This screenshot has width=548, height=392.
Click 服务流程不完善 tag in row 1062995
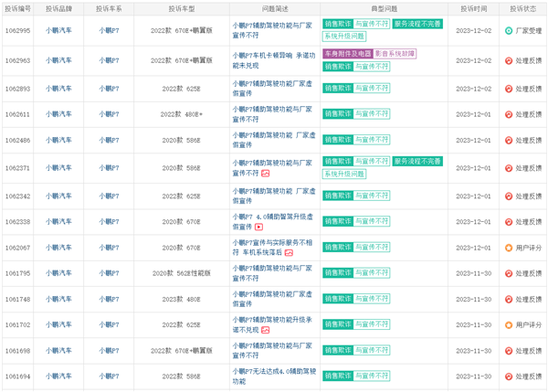point(417,24)
